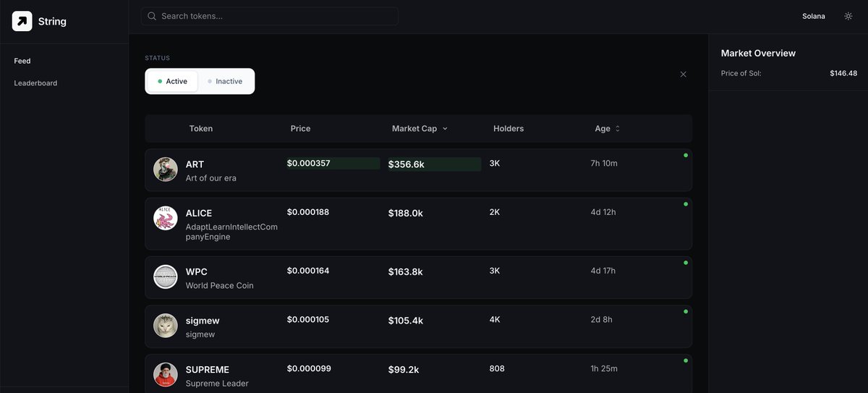Image resolution: width=868 pixels, height=393 pixels.
Task: Focus the Search tokens input field
Action: [269, 16]
